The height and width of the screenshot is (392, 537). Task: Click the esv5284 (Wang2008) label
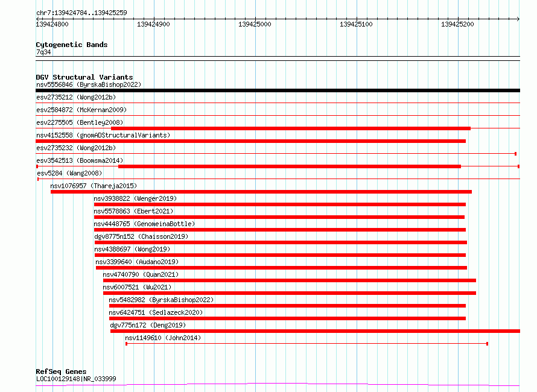[x=69, y=173]
